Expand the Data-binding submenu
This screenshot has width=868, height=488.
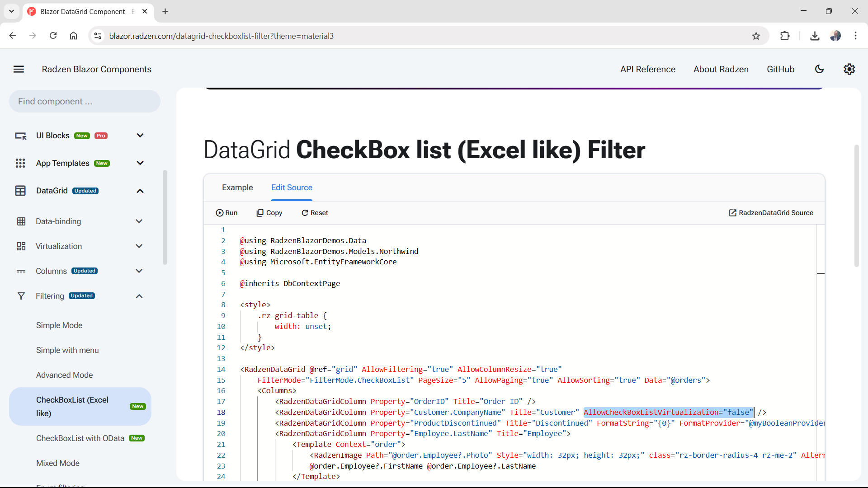pyautogui.click(x=139, y=221)
